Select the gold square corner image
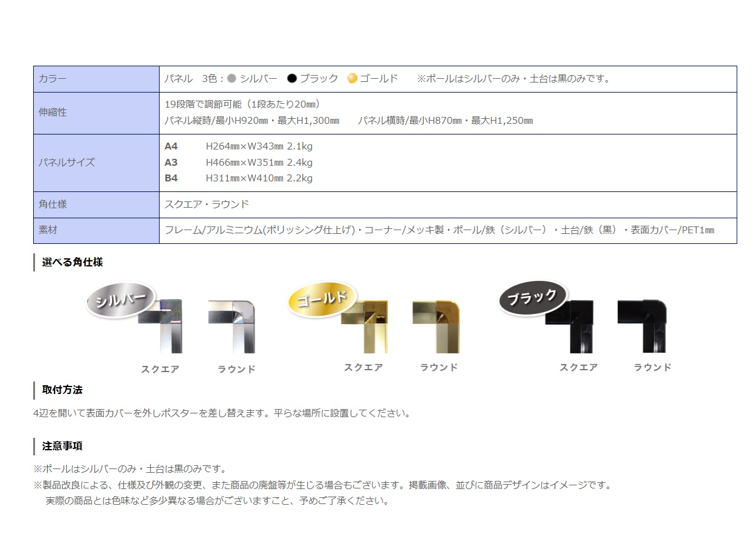 (367, 326)
